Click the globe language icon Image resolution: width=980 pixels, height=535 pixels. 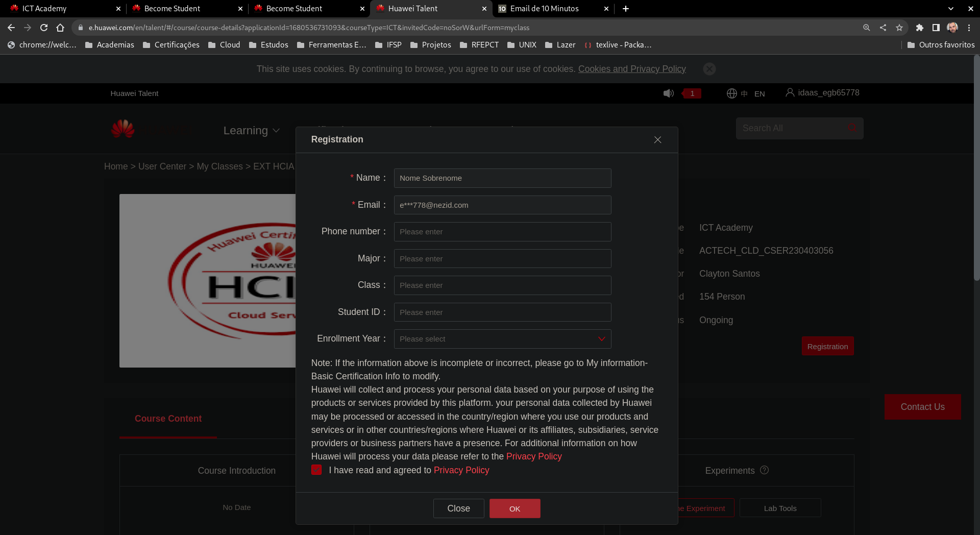pyautogui.click(x=732, y=93)
